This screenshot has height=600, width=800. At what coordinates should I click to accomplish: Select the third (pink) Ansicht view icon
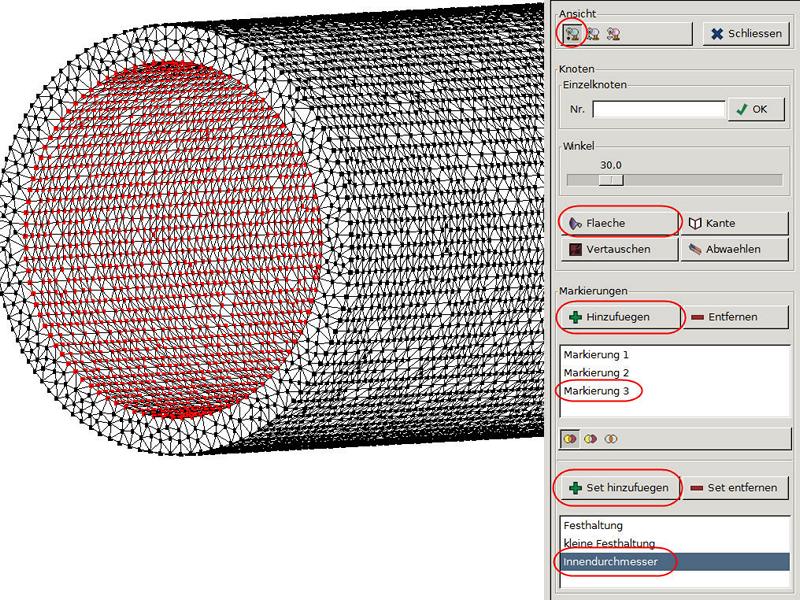pos(614,34)
